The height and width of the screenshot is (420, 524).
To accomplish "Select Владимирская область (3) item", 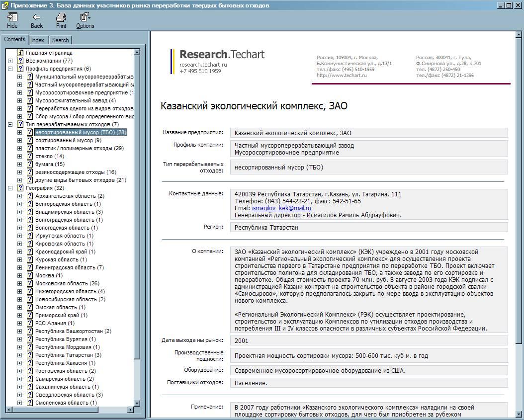I will pyautogui.click(x=69, y=212).
